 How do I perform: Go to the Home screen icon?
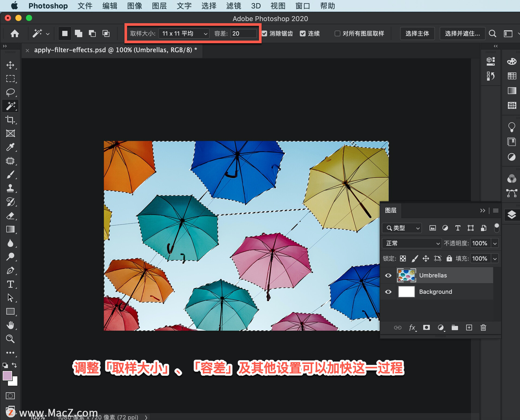point(15,34)
